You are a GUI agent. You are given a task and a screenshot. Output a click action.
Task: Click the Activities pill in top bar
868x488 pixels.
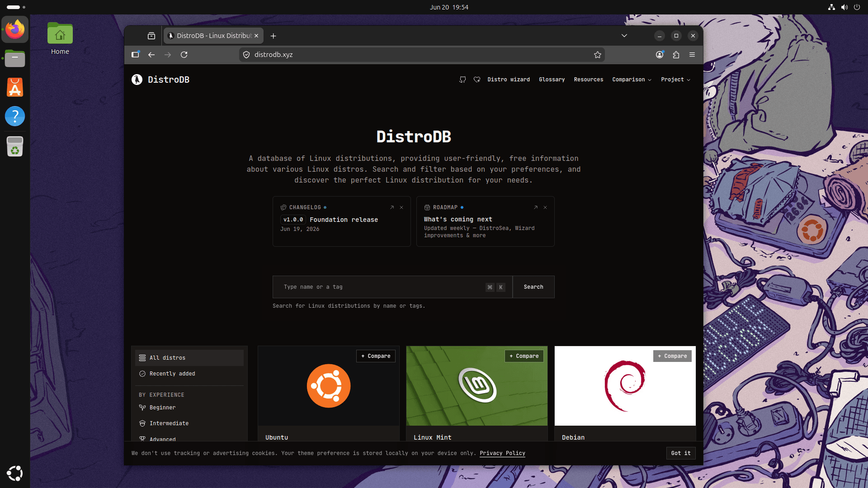[x=16, y=7]
